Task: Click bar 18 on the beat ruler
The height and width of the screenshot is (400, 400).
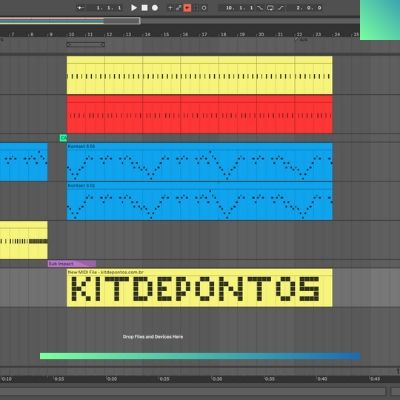Action: coord(223,34)
